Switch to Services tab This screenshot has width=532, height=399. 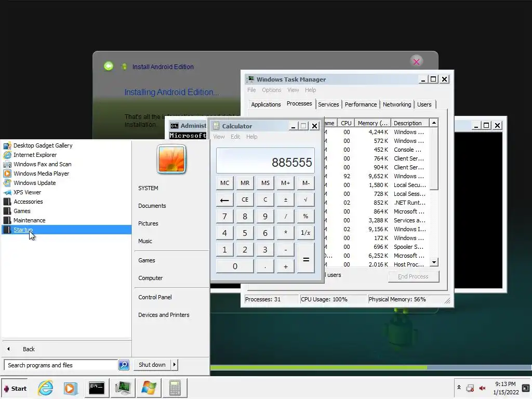328,104
